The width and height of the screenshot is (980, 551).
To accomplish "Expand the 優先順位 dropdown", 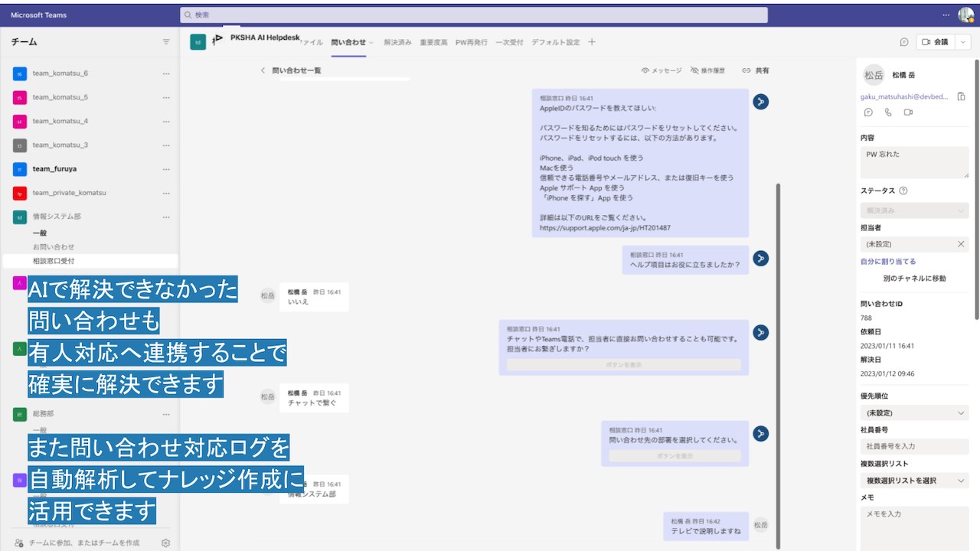I will pyautogui.click(x=915, y=412).
